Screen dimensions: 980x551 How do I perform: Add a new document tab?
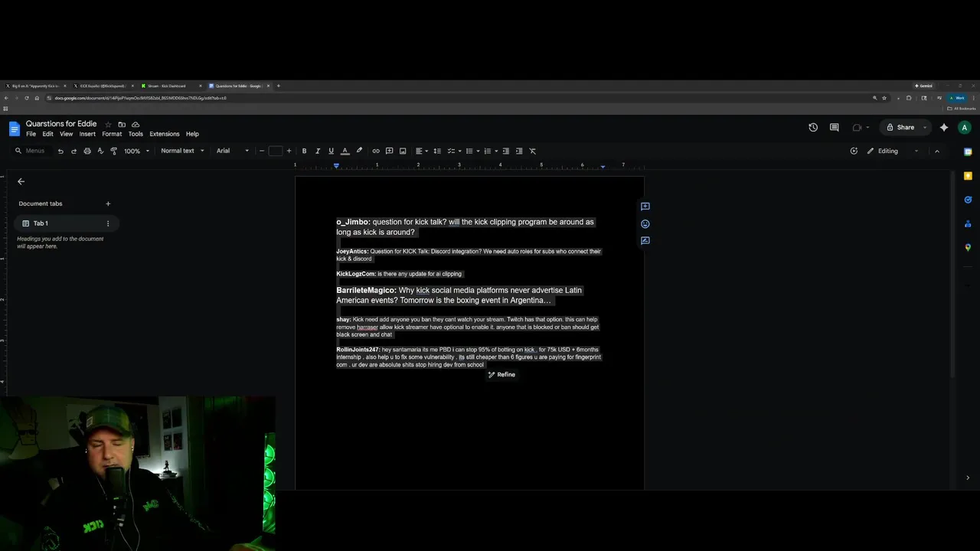pos(108,204)
